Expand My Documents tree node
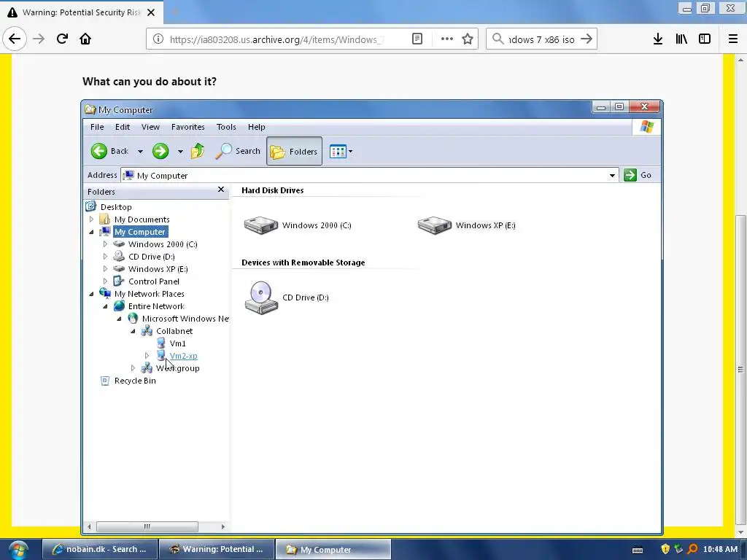This screenshot has height=560, width=747. coord(91,219)
